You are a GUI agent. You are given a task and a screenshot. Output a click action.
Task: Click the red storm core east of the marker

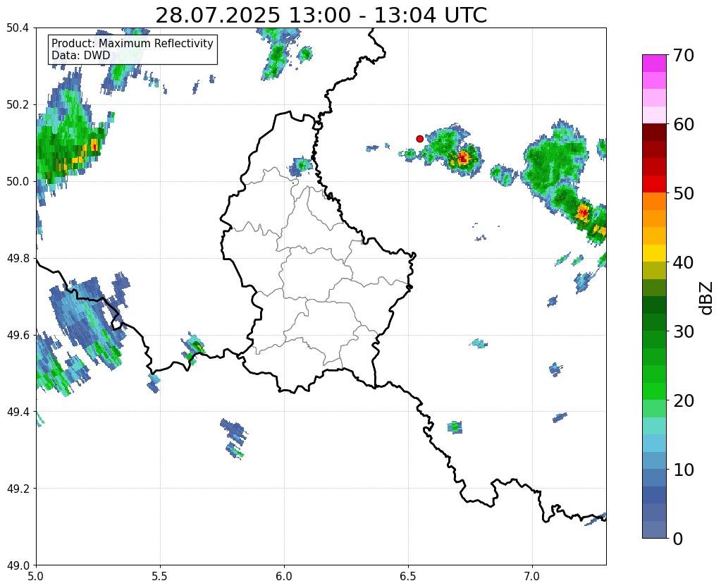462,158
